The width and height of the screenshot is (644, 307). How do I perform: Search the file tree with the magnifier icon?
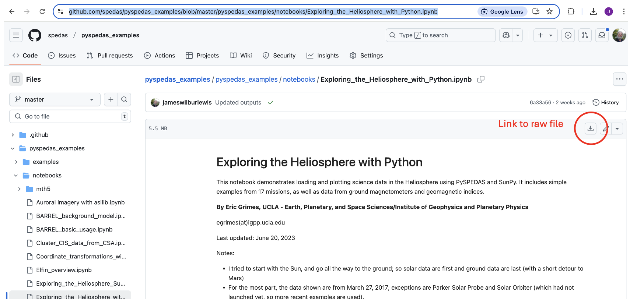(124, 99)
